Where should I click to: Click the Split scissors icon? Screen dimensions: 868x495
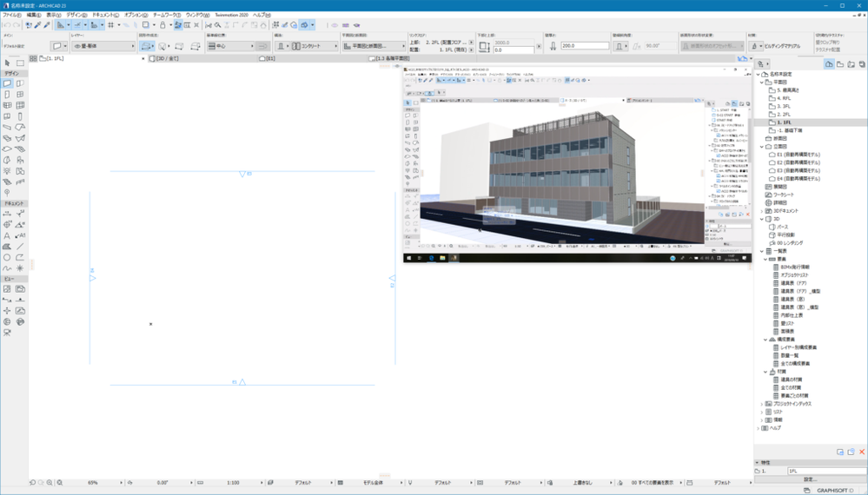point(209,25)
